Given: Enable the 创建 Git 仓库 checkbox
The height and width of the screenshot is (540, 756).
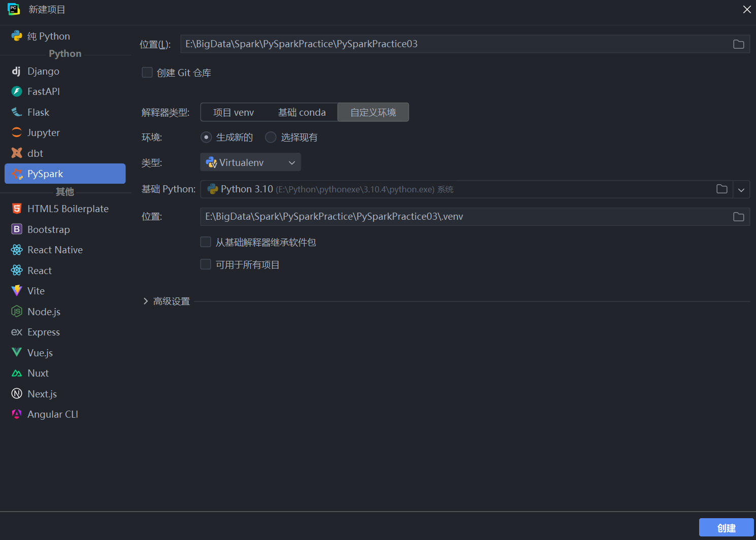Looking at the screenshot, I should point(147,73).
